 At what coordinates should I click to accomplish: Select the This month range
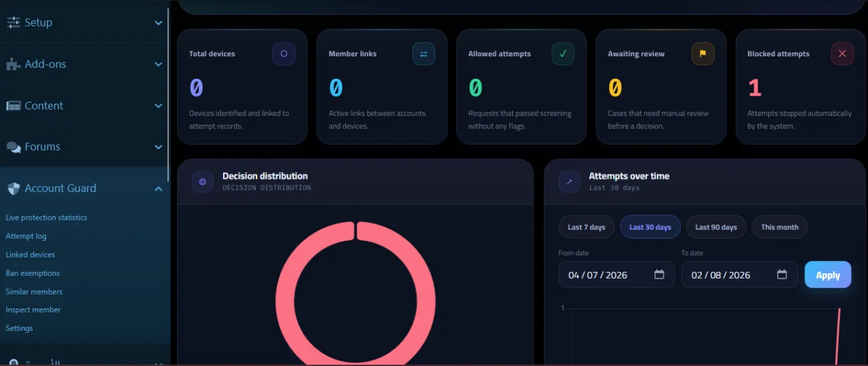tap(780, 227)
